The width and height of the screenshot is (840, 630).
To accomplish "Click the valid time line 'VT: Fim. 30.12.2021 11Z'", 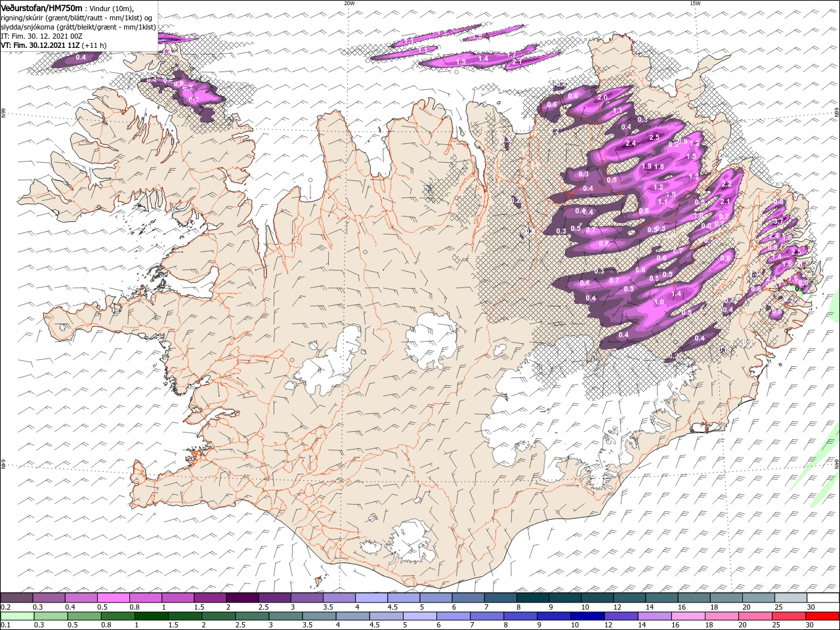I will click(40, 45).
